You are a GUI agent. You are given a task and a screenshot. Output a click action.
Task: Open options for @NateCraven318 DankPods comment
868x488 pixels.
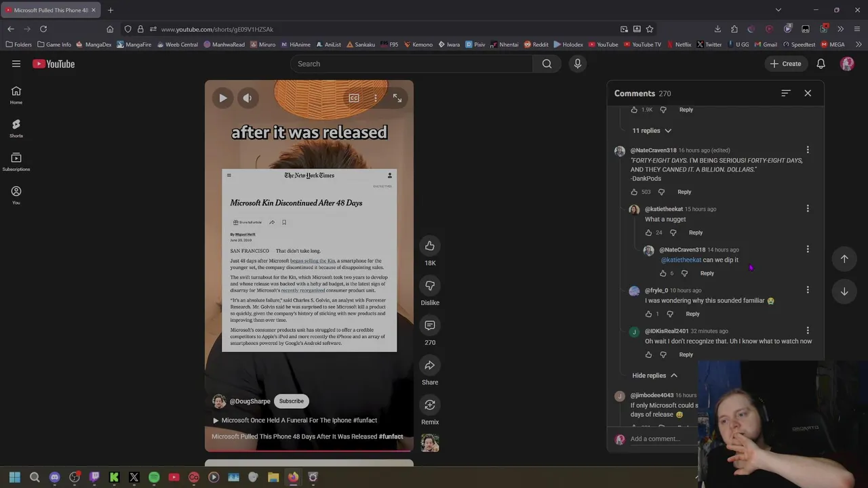point(808,150)
